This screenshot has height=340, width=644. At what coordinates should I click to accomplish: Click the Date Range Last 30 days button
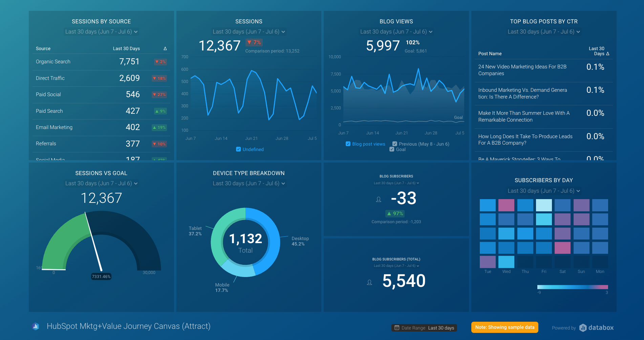click(x=424, y=327)
